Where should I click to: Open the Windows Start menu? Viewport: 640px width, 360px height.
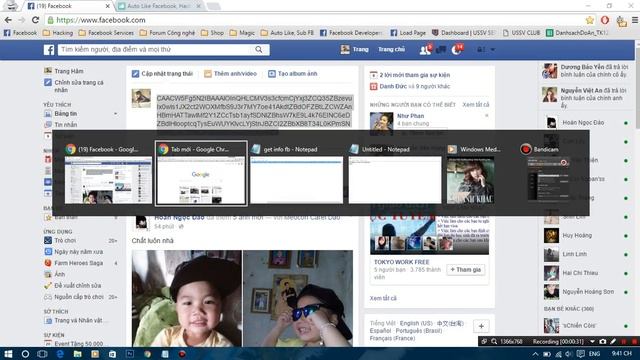[8, 354]
